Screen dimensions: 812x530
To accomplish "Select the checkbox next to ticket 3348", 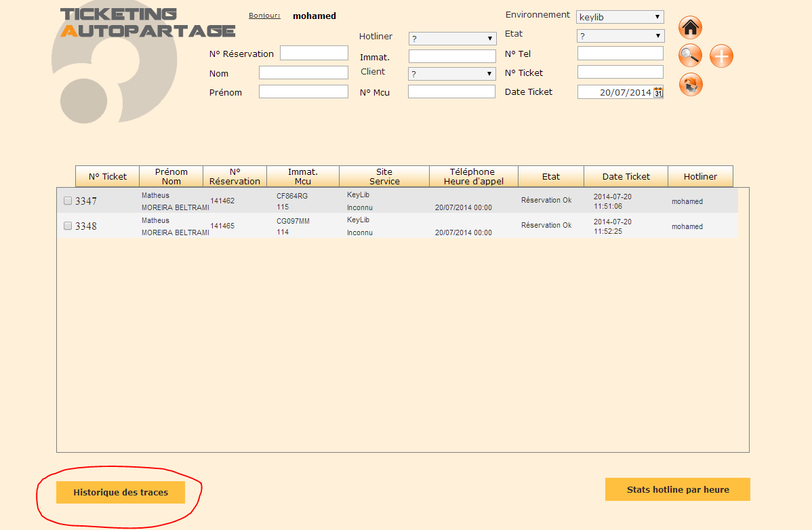I will 67,226.
